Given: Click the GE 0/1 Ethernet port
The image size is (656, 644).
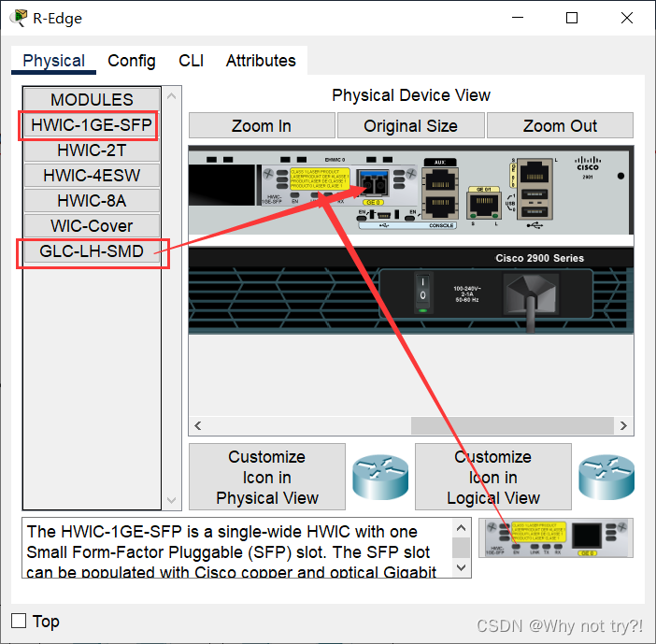Looking at the screenshot, I should coord(484,205).
